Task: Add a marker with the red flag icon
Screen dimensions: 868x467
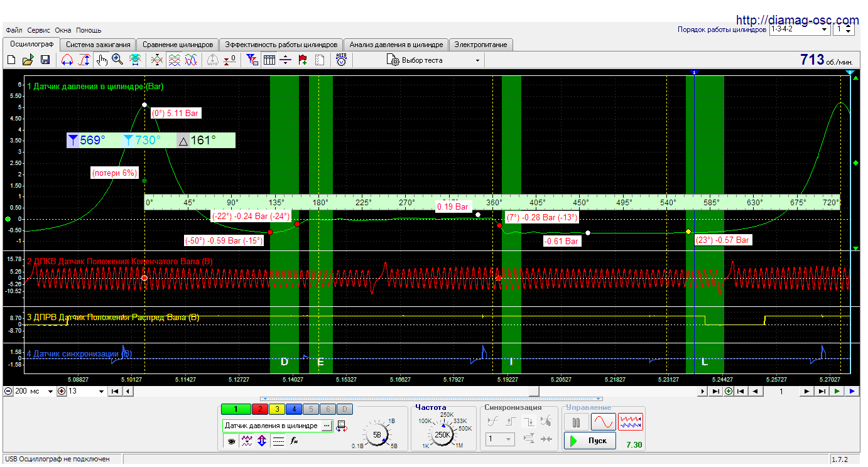Action: tap(302, 60)
